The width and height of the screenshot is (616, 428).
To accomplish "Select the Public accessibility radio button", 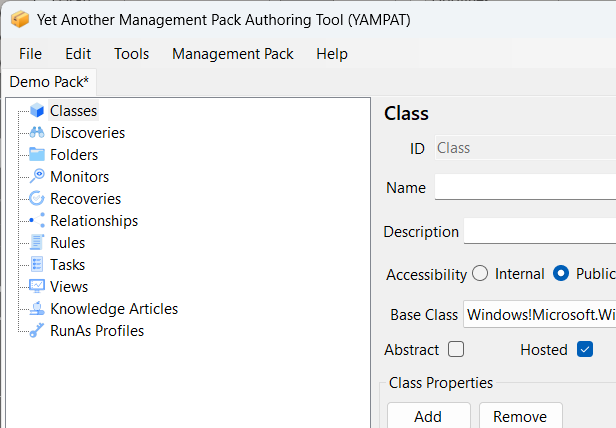I will pos(561,273).
